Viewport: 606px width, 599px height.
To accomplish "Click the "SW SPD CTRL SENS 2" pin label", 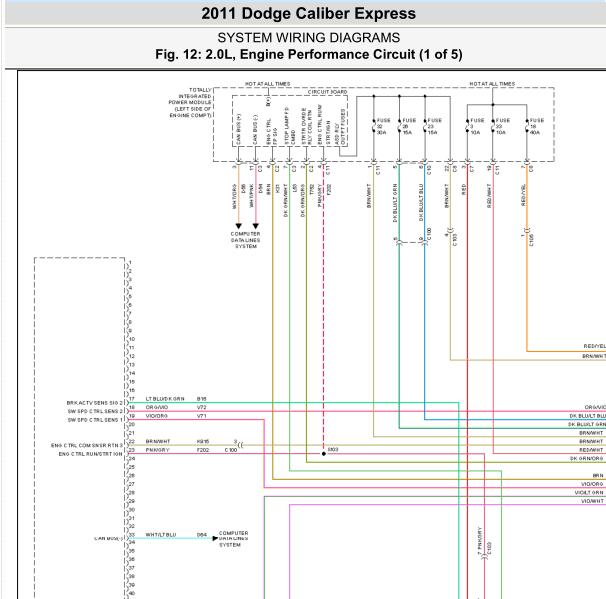I will click(x=95, y=411).
